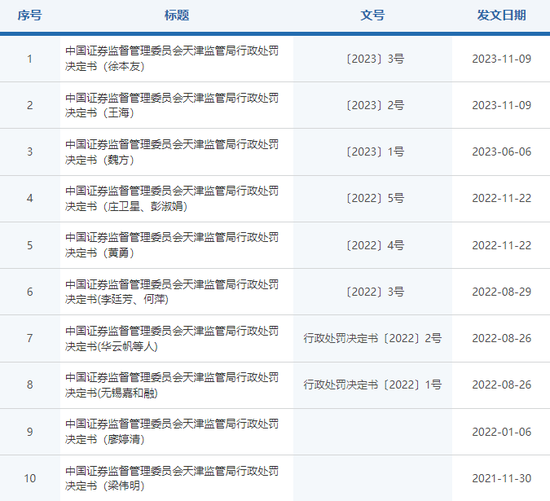The image size is (550, 501).
Task: Select document number 〔2023〕1号
Action: [x=375, y=152]
